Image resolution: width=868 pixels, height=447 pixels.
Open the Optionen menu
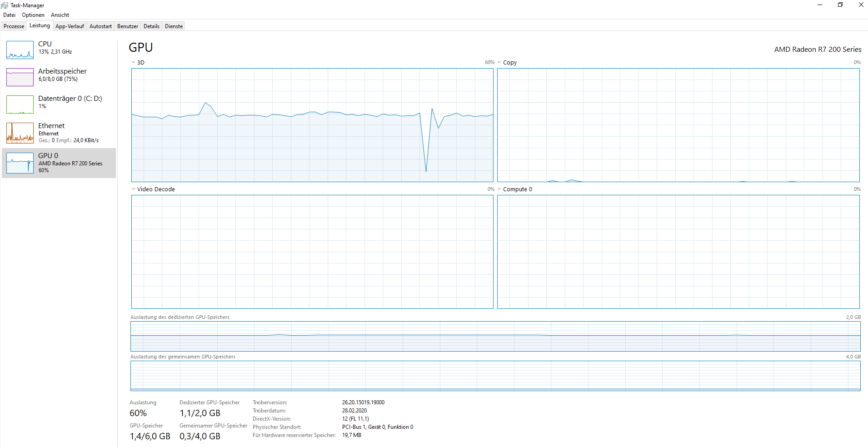pos(33,15)
